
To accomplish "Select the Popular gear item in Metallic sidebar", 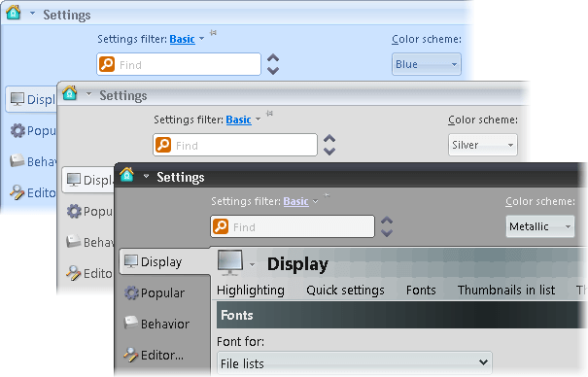I will click(155, 292).
